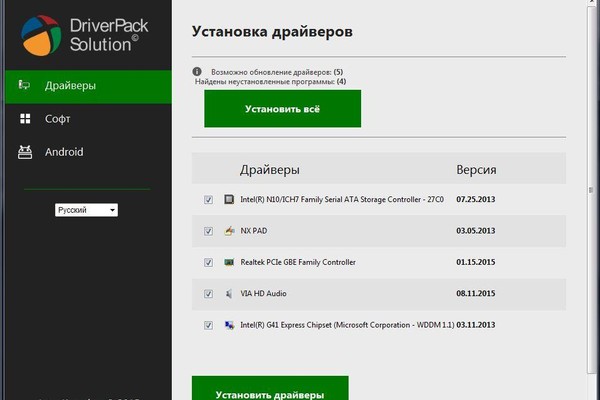600x400 pixels.
Task: Toggle the VIA HD Audio checkbox
Action: 208,294
